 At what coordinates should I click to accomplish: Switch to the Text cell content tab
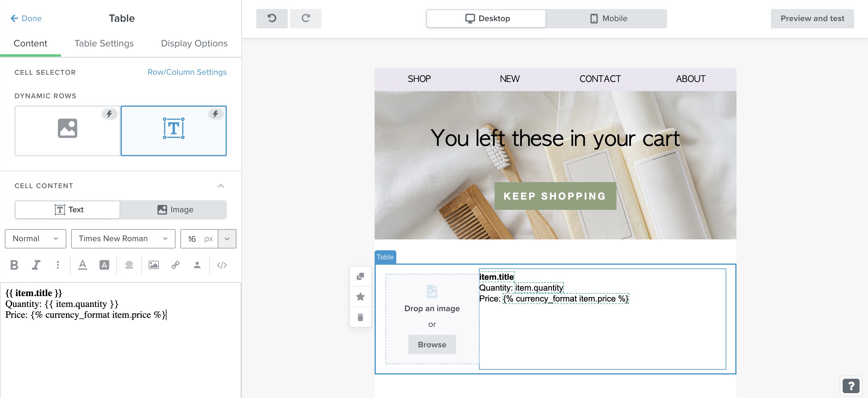pyautogui.click(x=68, y=209)
